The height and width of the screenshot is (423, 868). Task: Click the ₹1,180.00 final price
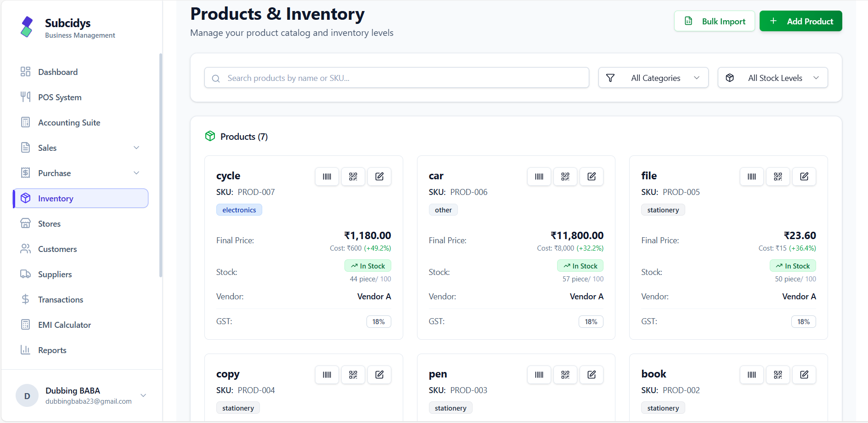pyautogui.click(x=367, y=235)
